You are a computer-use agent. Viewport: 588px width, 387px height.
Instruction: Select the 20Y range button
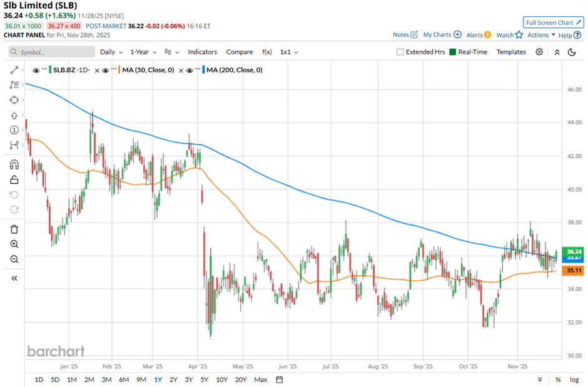241,379
